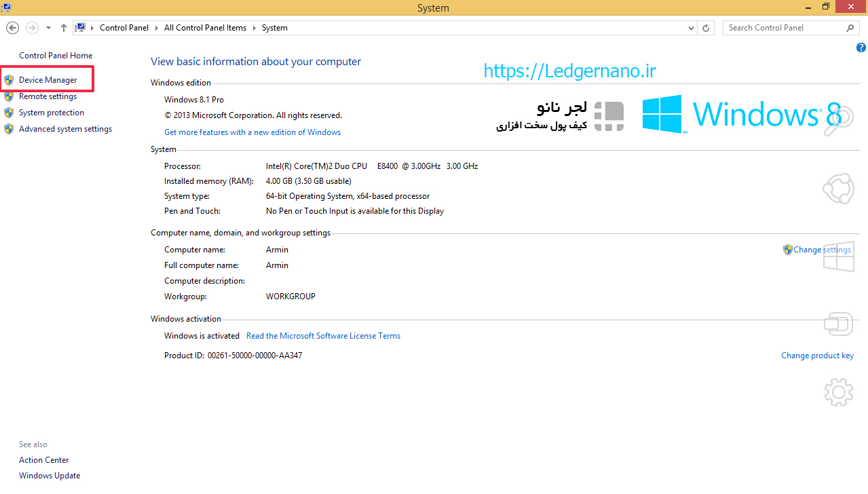Image resolution: width=868 pixels, height=494 pixels.
Task: Open Control Panel Home
Action: click(56, 56)
